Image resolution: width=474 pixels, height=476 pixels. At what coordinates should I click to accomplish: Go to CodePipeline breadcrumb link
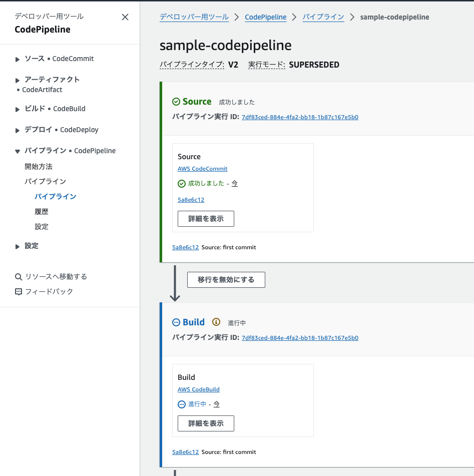click(x=266, y=17)
